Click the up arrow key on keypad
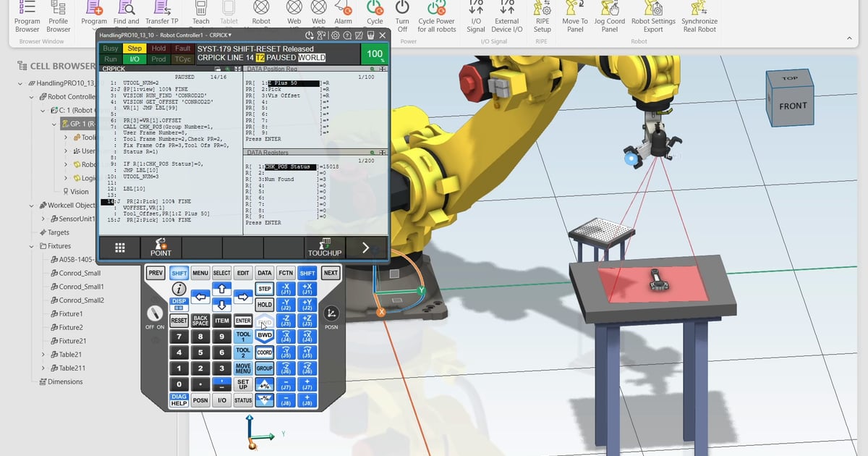This screenshot has height=456, width=868. click(x=222, y=288)
